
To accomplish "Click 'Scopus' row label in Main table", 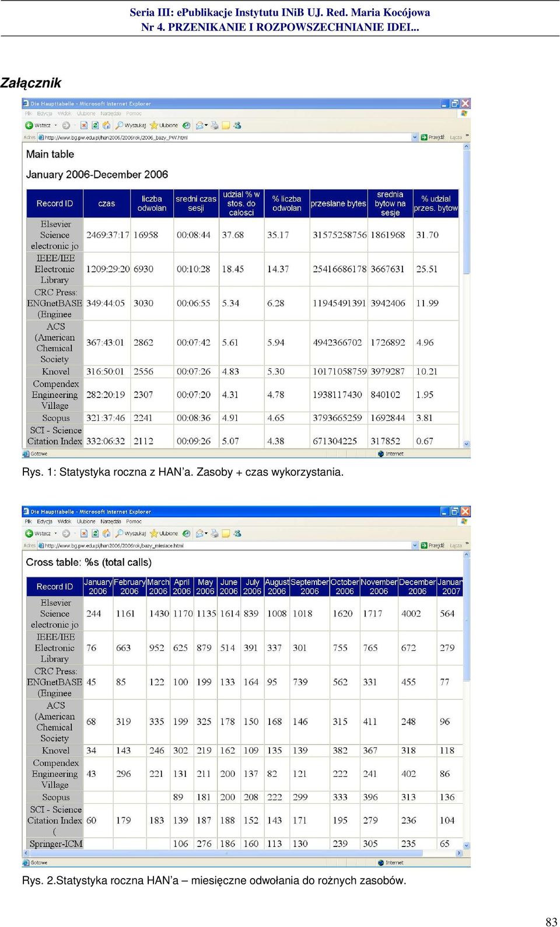I will coord(55,418).
